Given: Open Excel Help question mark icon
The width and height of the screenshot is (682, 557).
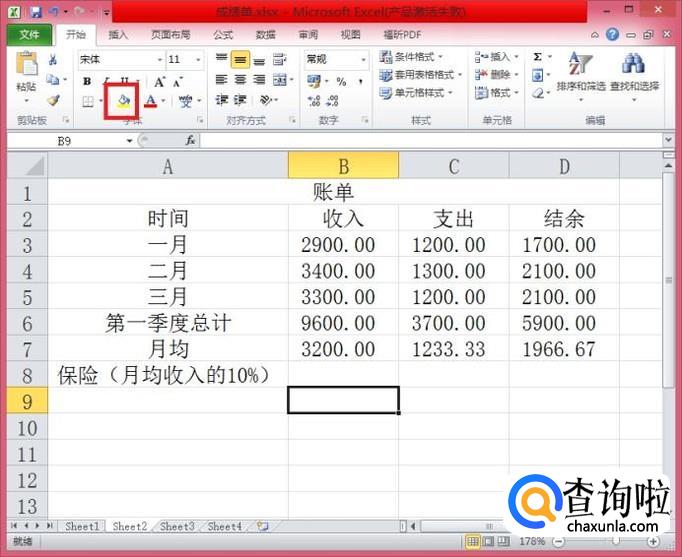Looking at the screenshot, I should pyautogui.click(x=612, y=34).
